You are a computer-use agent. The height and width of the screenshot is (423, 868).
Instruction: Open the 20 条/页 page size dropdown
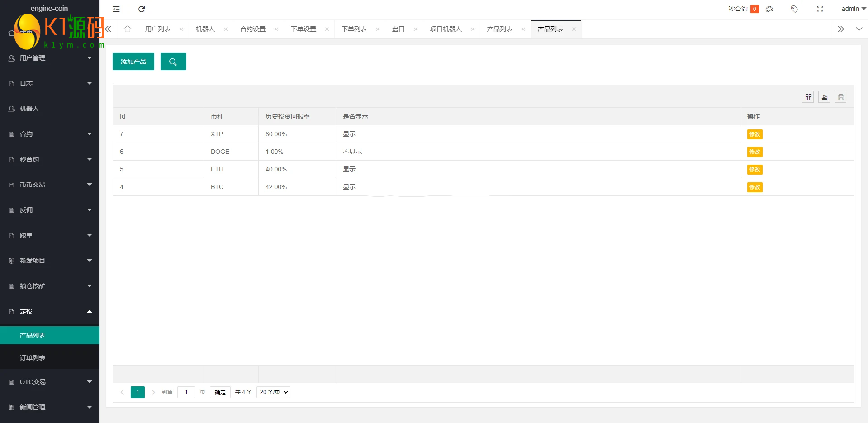point(273,392)
